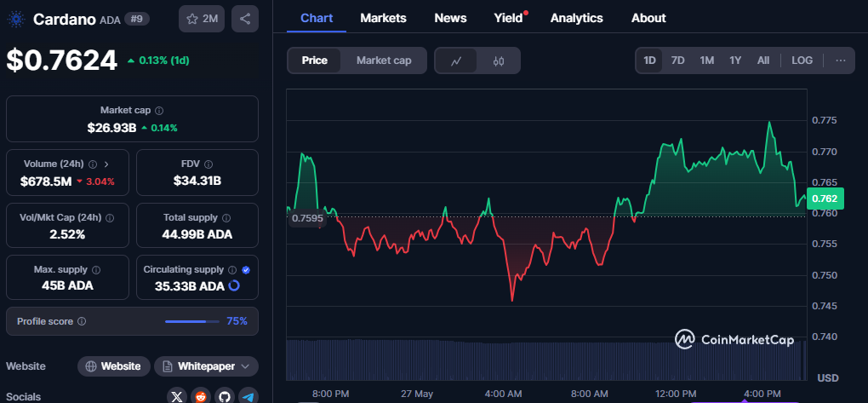Toggle LOG scale on chart
Image resolution: width=868 pixels, height=403 pixels.
point(802,60)
